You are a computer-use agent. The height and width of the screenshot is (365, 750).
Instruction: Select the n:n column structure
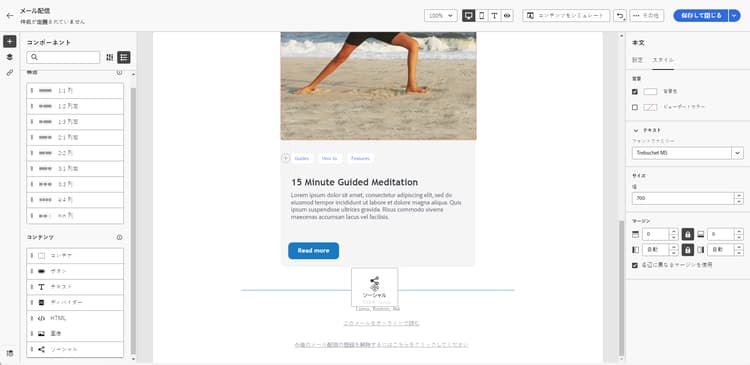[75, 216]
